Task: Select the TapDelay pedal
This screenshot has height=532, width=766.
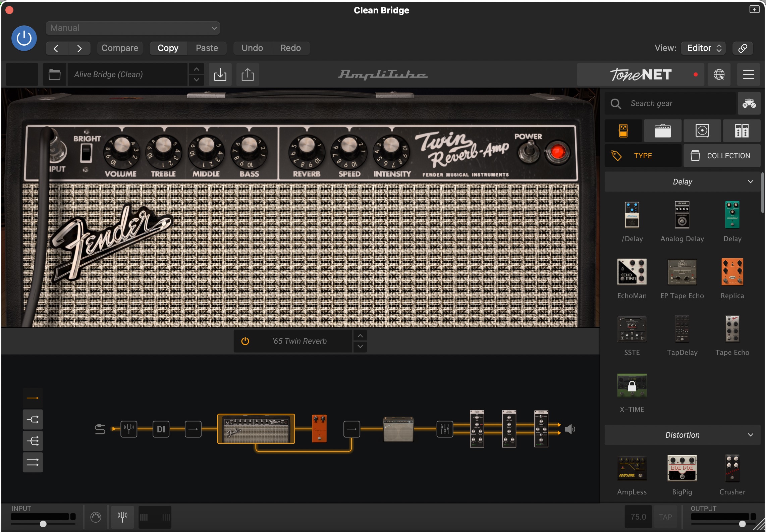Action: pos(682,329)
